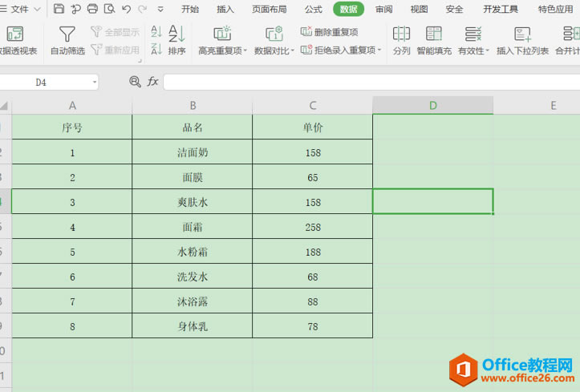This screenshot has height=392, width=580.
Task: Click the magnifier zoom icon beside fx
Action: (135, 81)
